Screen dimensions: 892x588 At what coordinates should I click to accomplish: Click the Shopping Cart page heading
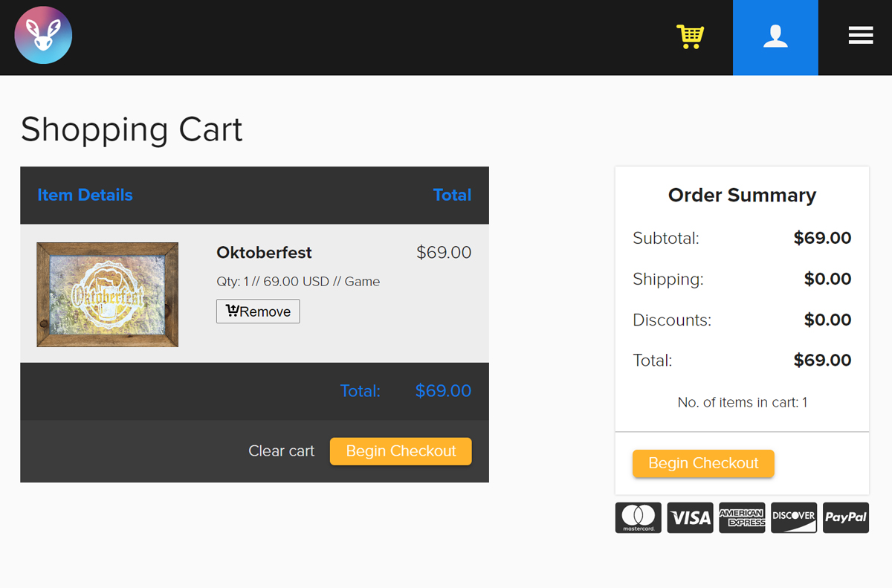point(132,129)
